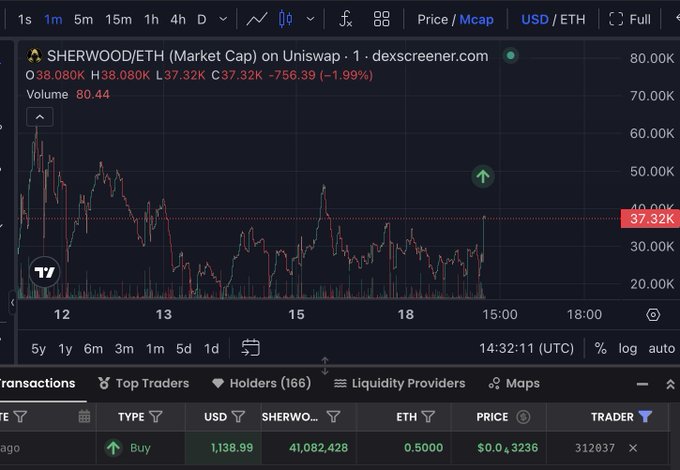The height and width of the screenshot is (470, 680).
Task: Minimize the transactions panel dash icon
Action: [642, 384]
